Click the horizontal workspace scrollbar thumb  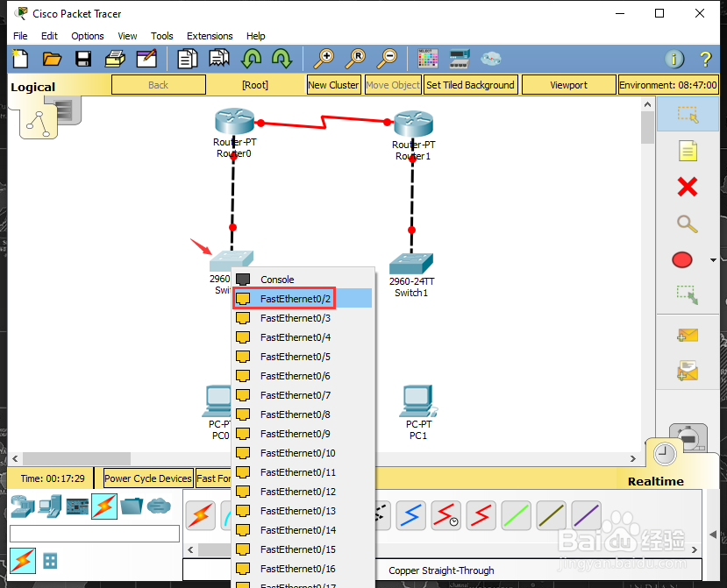76,458
